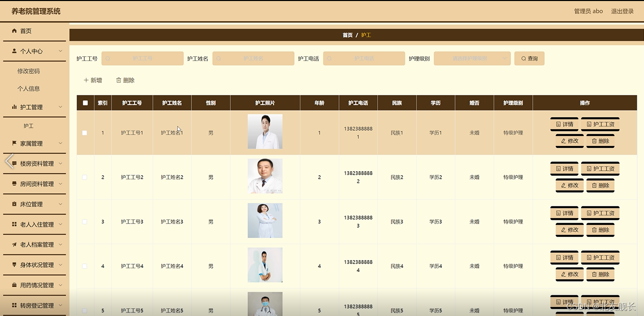The image size is (644, 316).
Task: Click 退出登录 at top right
Action: pyautogui.click(x=623, y=11)
